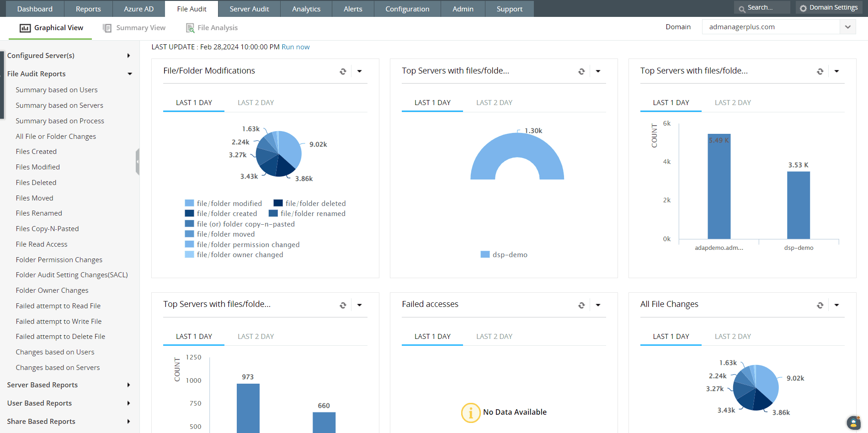Refresh the bar chart widget with adapdemo server
The width and height of the screenshot is (868, 433).
tap(820, 71)
